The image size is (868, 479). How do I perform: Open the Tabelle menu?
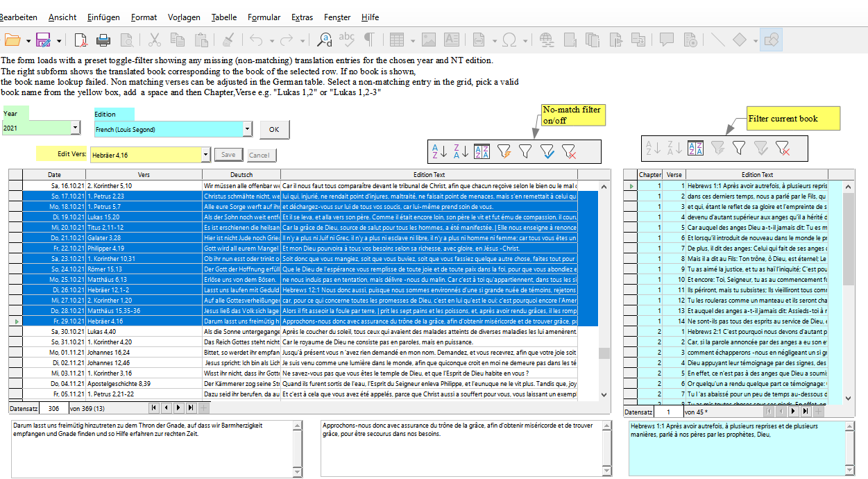tap(223, 17)
